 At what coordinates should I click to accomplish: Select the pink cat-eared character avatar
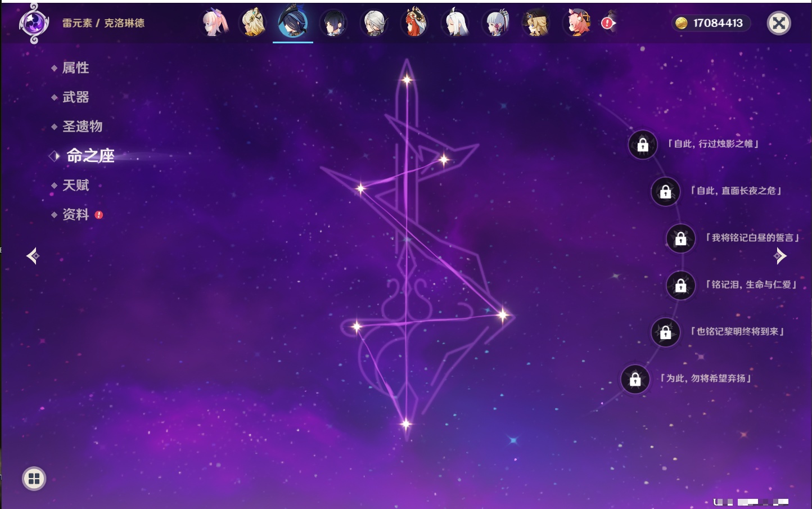click(577, 23)
